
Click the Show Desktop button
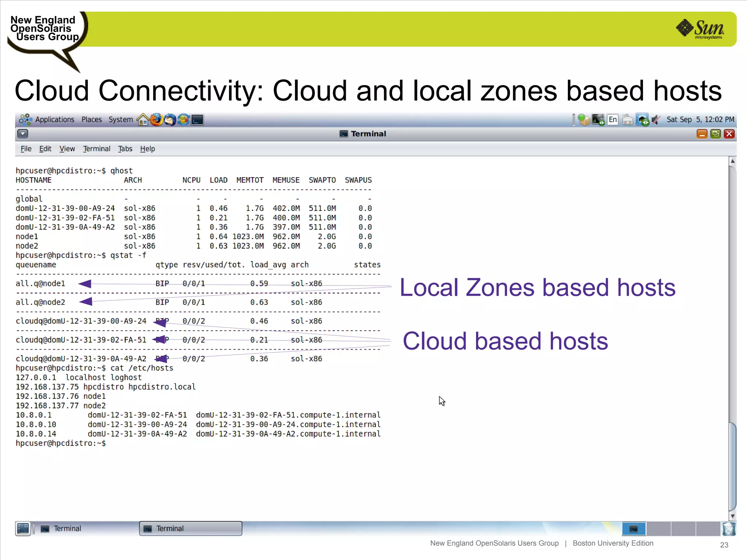pos(23,528)
